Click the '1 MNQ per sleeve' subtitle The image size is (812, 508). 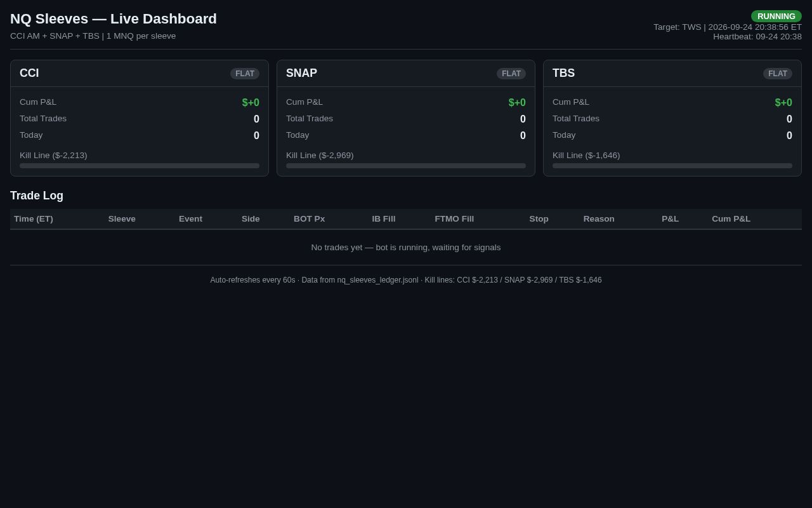pos(141,36)
